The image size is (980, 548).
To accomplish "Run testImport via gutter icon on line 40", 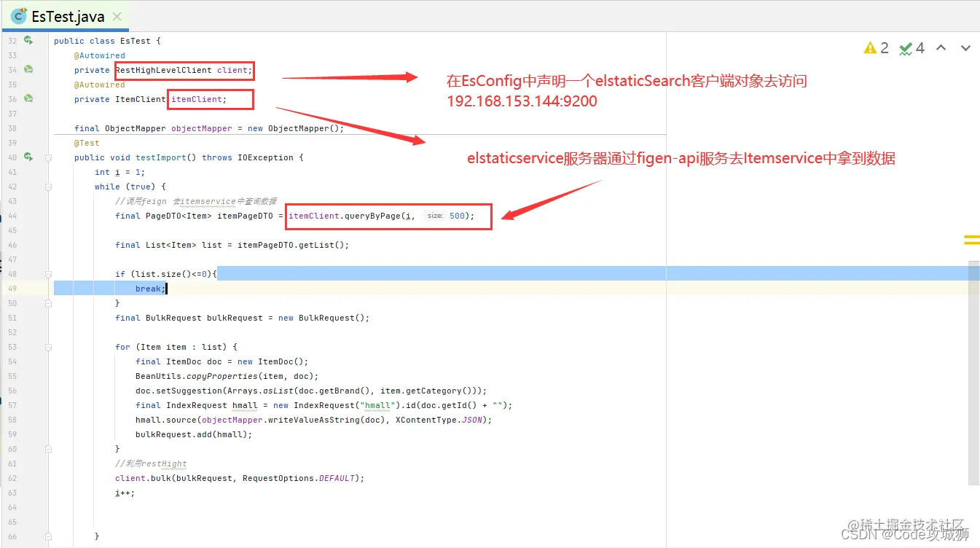I will click(x=28, y=157).
